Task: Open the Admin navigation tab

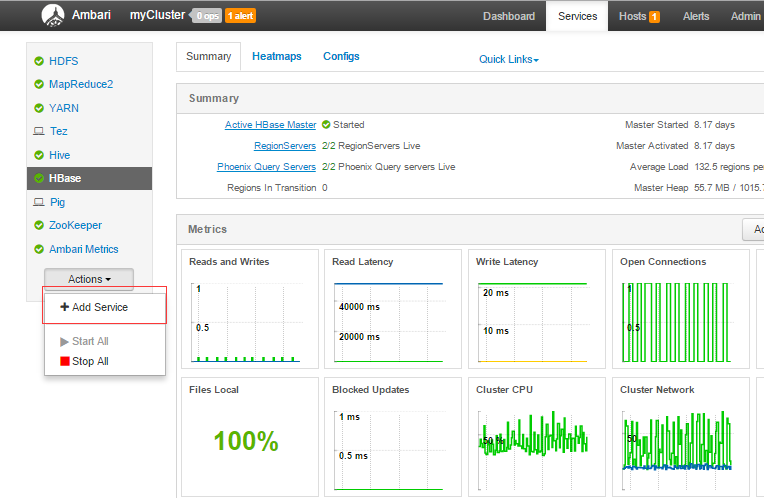Action: coord(745,16)
